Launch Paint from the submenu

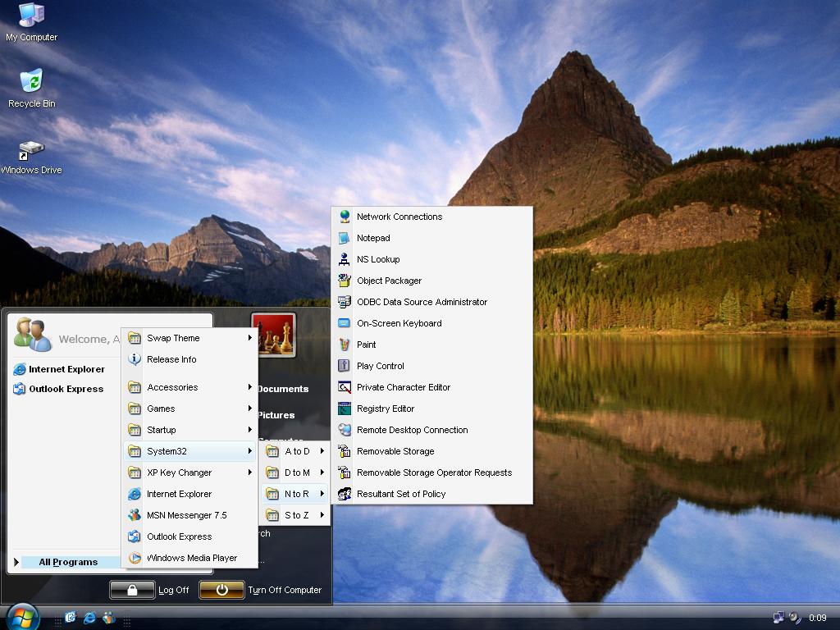366,345
